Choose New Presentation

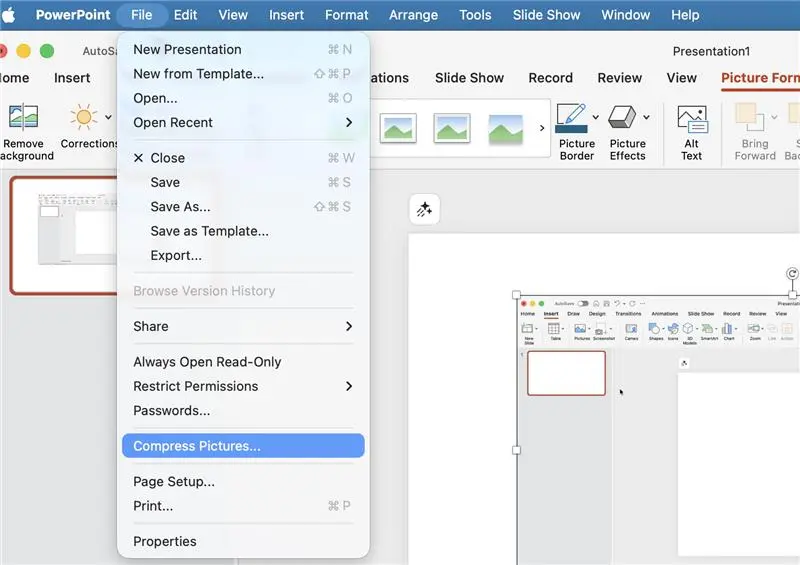pyautogui.click(x=243, y=50)
